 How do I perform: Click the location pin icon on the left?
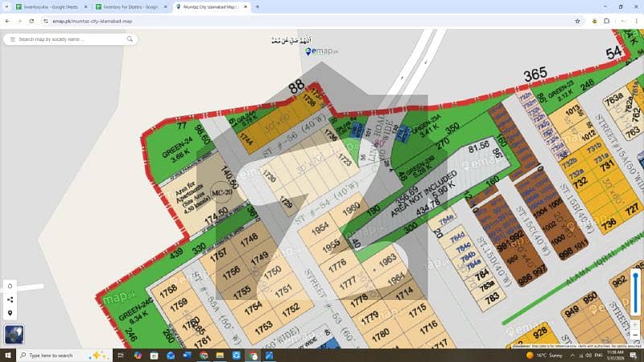click(x=10, y=313)
